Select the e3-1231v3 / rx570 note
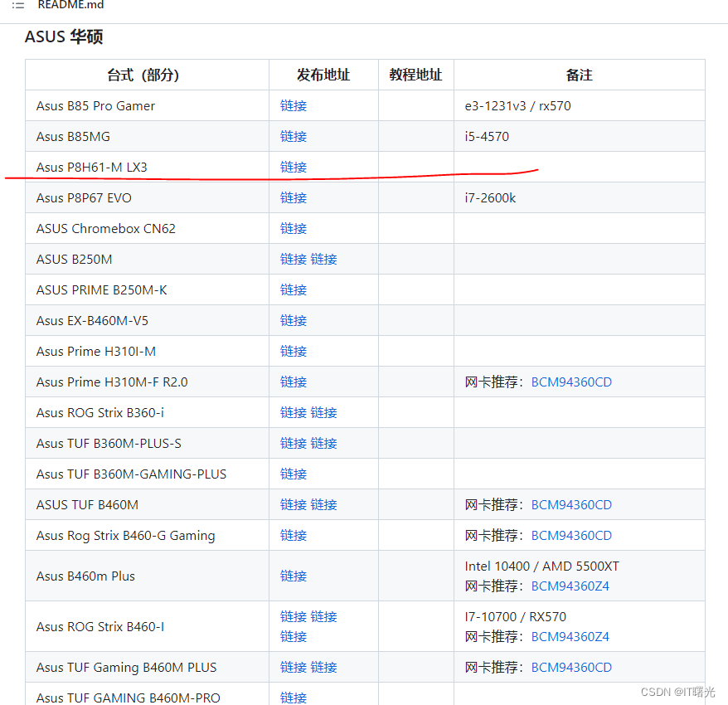Screen dimensions: 728x705 tap(517, 106)
